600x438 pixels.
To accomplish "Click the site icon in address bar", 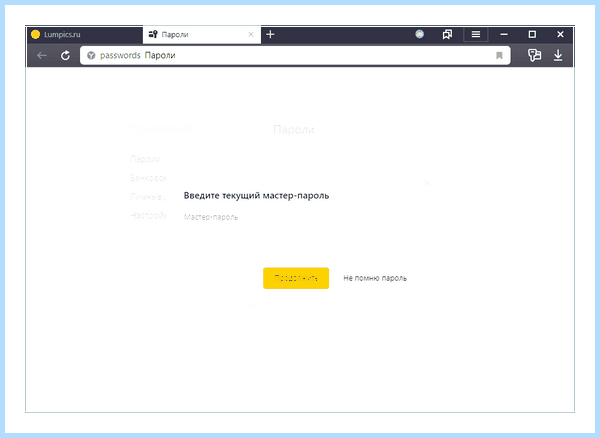I will (91, 55).
